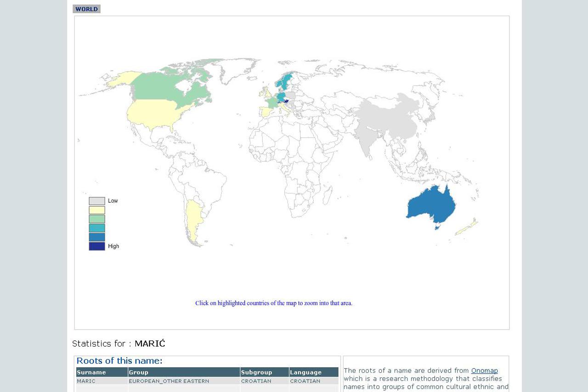Click the Surname column header
The width and height of the screenshot is (588, 392).
pos(102,372)
